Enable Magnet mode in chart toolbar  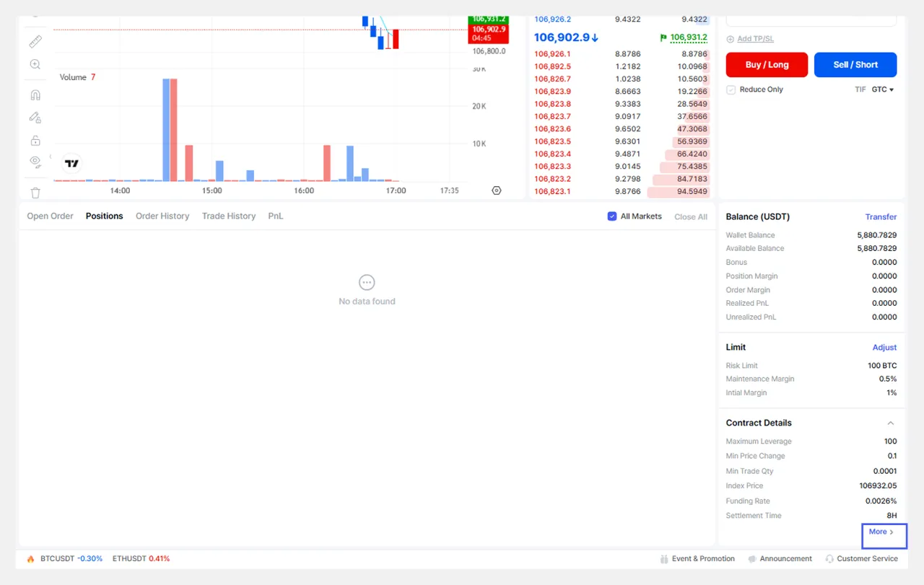pyautogui.click(x=35, y=95)
